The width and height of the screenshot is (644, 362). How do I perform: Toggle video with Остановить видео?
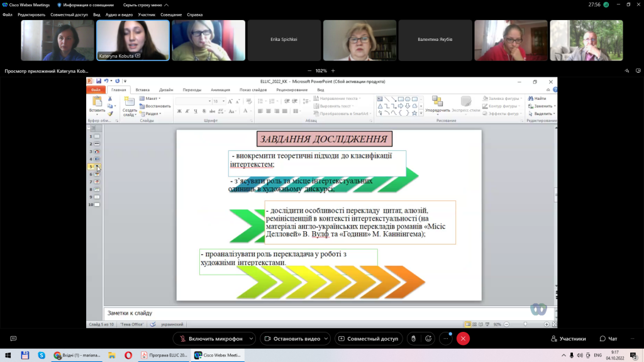pos(292,339)
